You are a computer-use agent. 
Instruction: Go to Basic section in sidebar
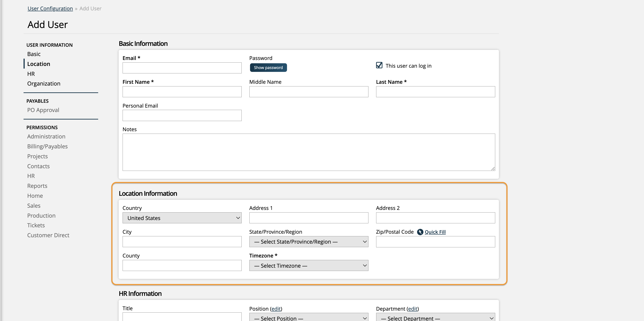click(x=34, y=54)
